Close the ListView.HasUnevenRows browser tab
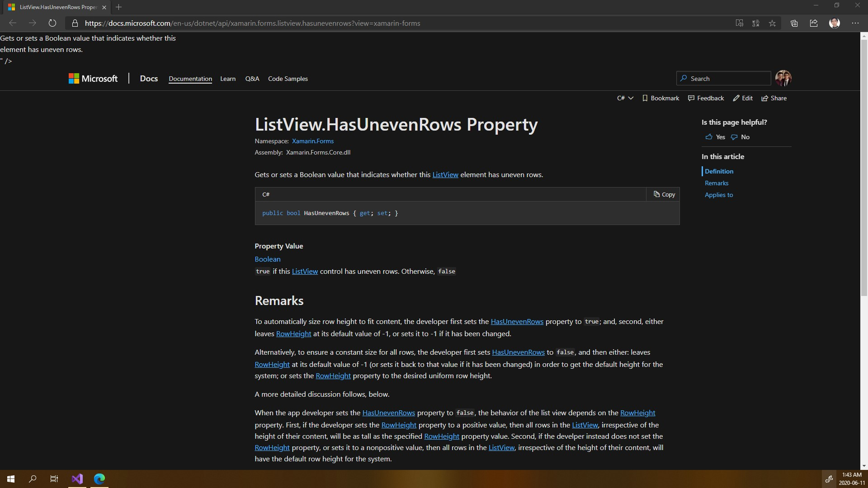 coord(104,7)
